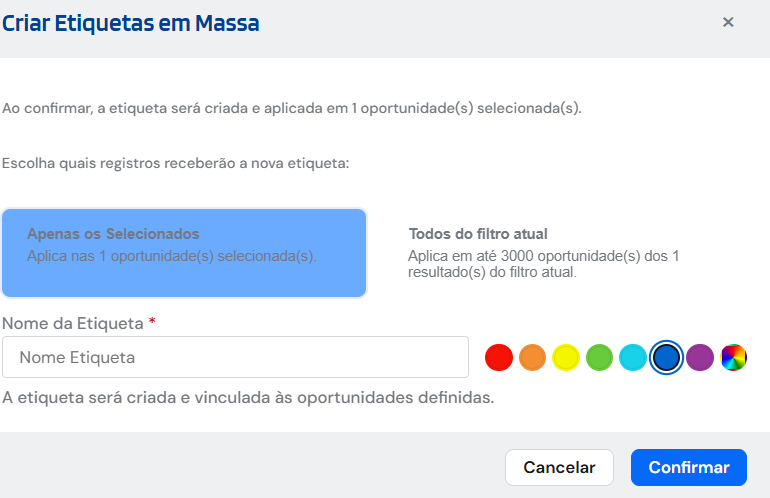Confirm label creation with Confirmar
Image resolution: width=770 pixels, height=498 pixels.
[688, 467]
